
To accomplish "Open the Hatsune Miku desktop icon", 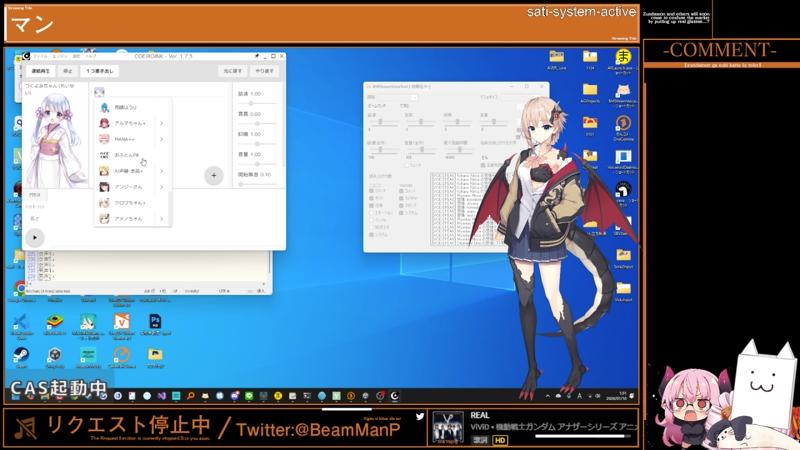I will [x=88, y=325].
